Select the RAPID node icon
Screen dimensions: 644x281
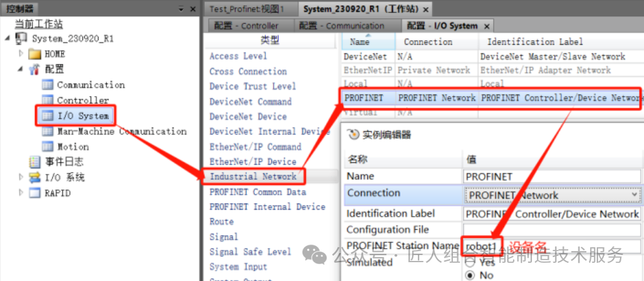click(34, 193)
